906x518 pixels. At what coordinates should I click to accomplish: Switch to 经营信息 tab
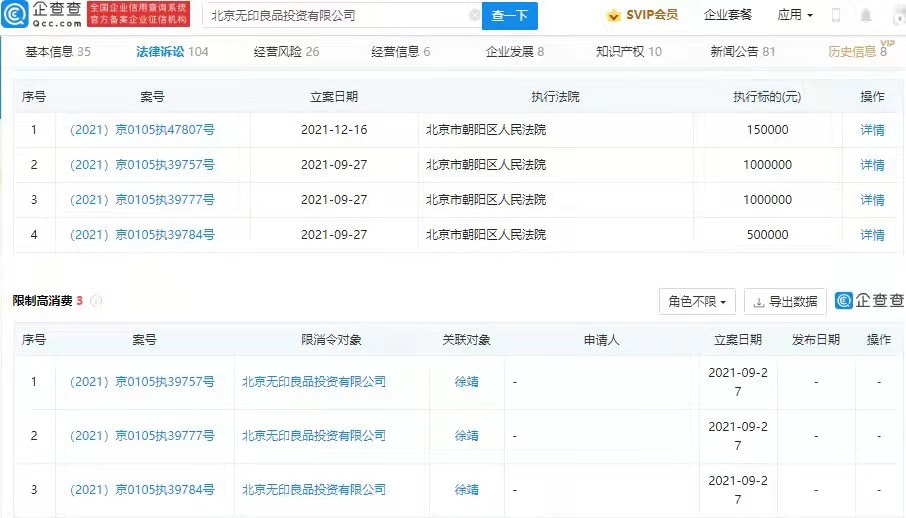click(400, 51)
